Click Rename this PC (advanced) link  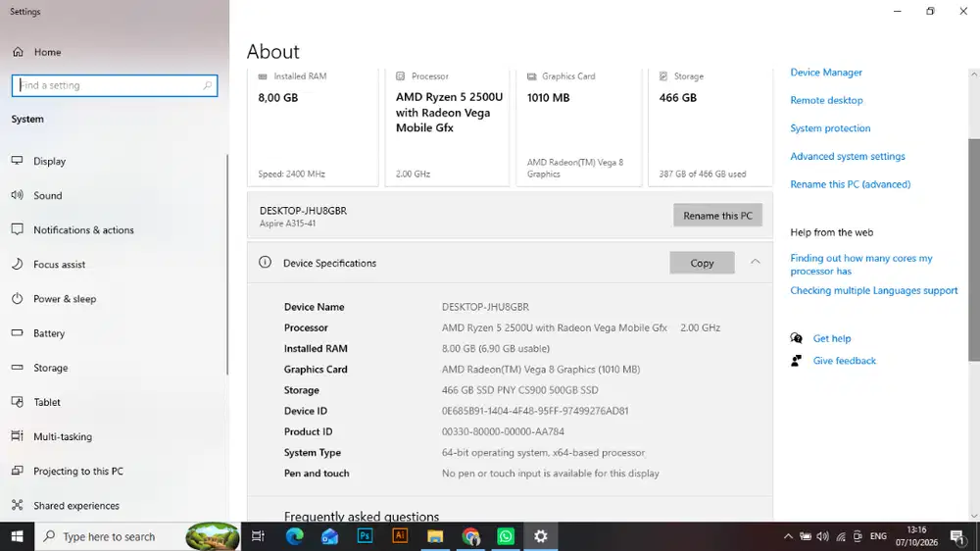[850, 184]
